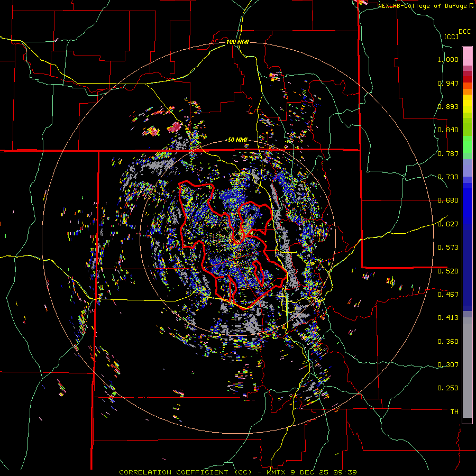Click the 0.893 legend value
This screenshot has height=476, width=476.
448,106
